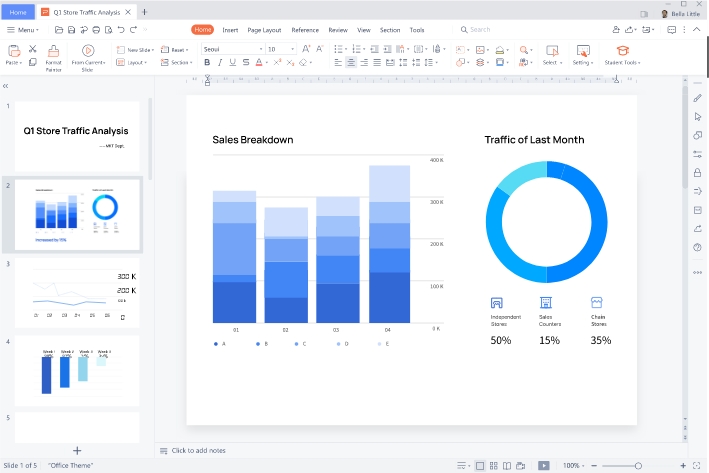Switch to the Page Layout tab

pos(264,30)
